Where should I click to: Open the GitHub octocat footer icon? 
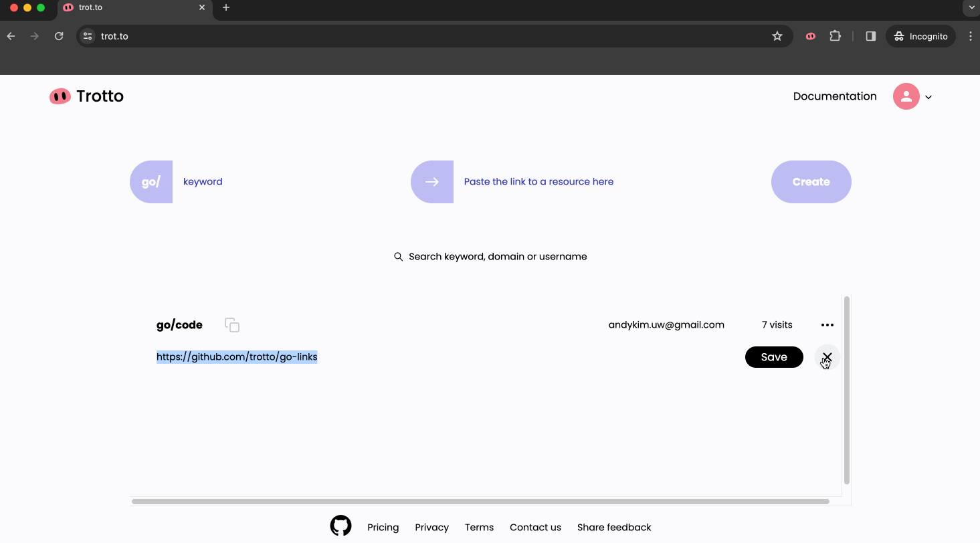(x=341, y=526)
